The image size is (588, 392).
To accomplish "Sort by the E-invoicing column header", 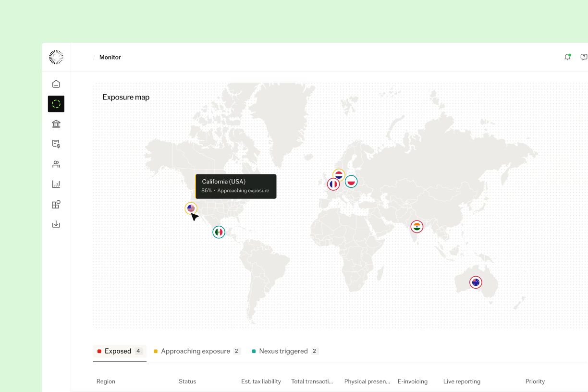I will [413, 381].
